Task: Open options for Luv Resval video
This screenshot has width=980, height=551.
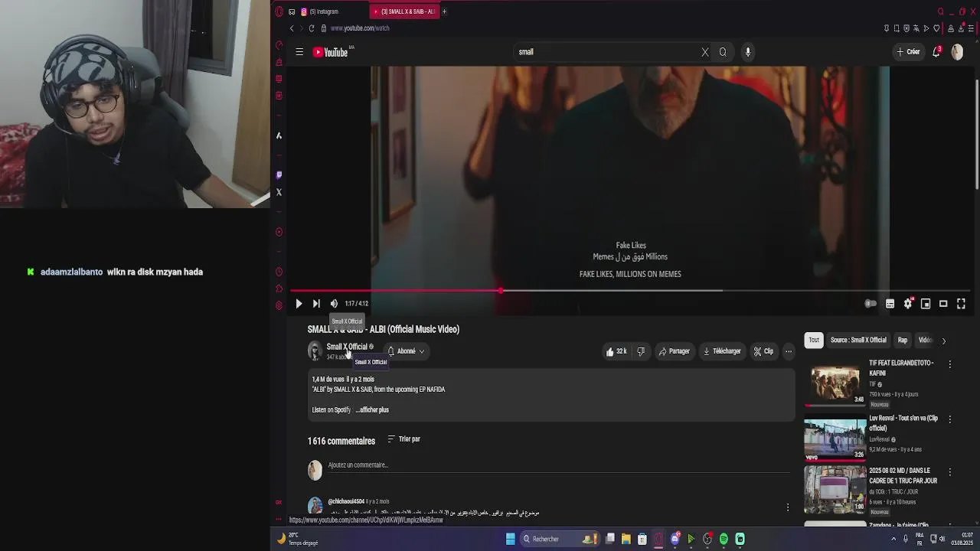Action: [950, 419]
